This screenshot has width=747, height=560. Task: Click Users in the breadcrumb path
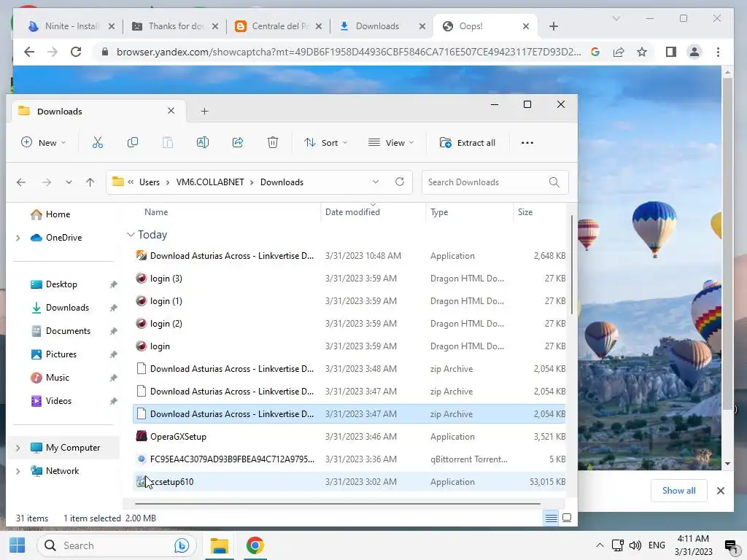click(150, 182)
